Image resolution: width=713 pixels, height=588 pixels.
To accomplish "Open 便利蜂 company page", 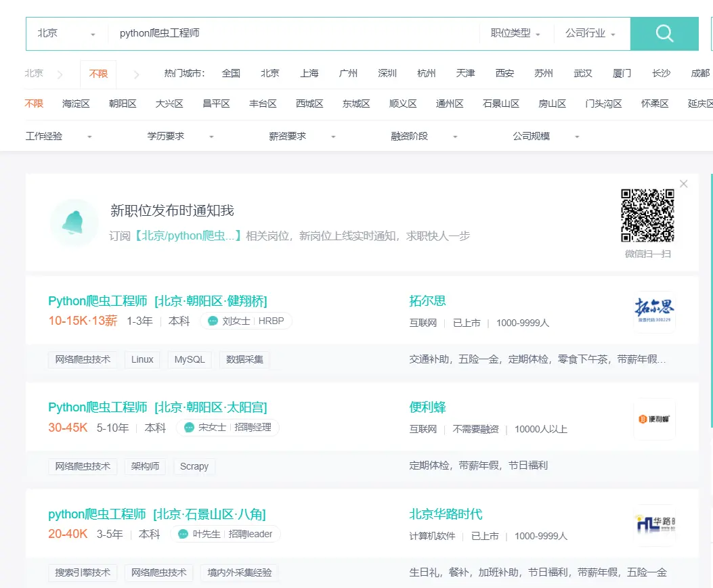I will pyautogui.click(x=427, y=407).
